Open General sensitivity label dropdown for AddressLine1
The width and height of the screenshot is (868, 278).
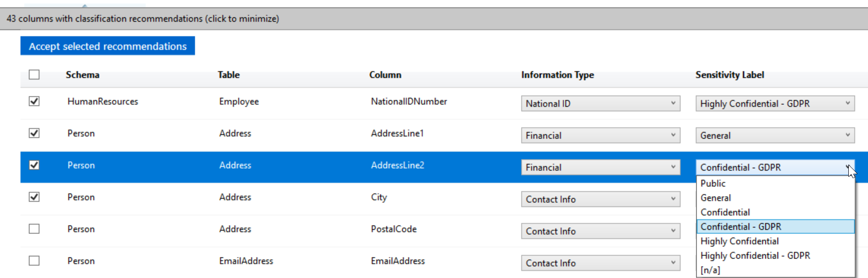(775, 135)
